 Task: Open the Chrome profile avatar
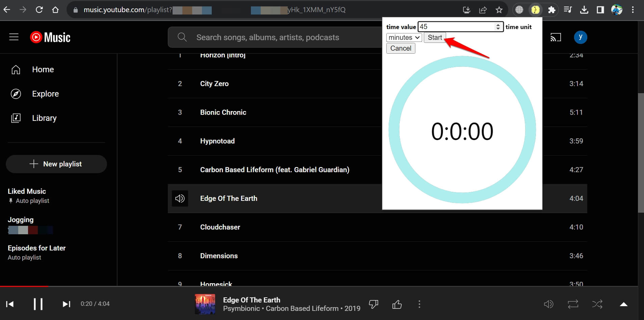tap(617, 10)
